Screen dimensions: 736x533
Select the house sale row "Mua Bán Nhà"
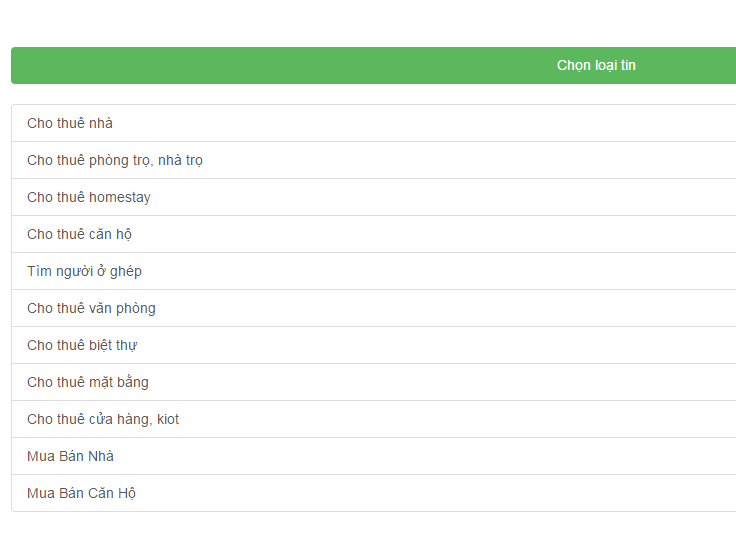71,456
